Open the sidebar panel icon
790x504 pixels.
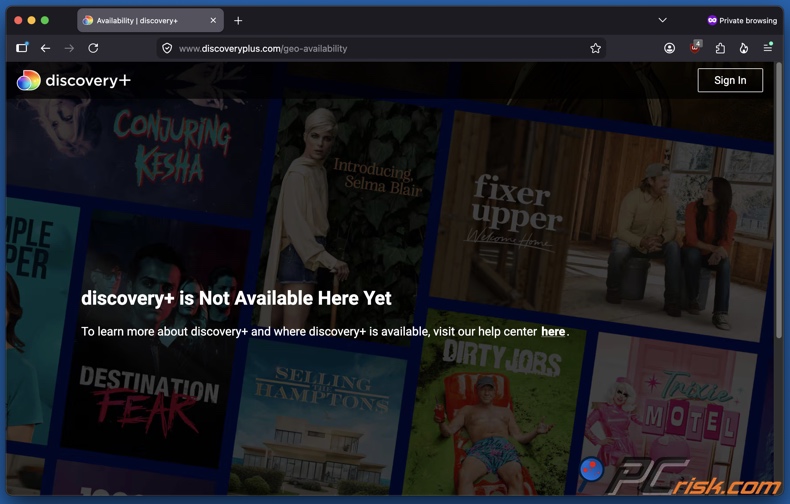click(x=22, y=48)
